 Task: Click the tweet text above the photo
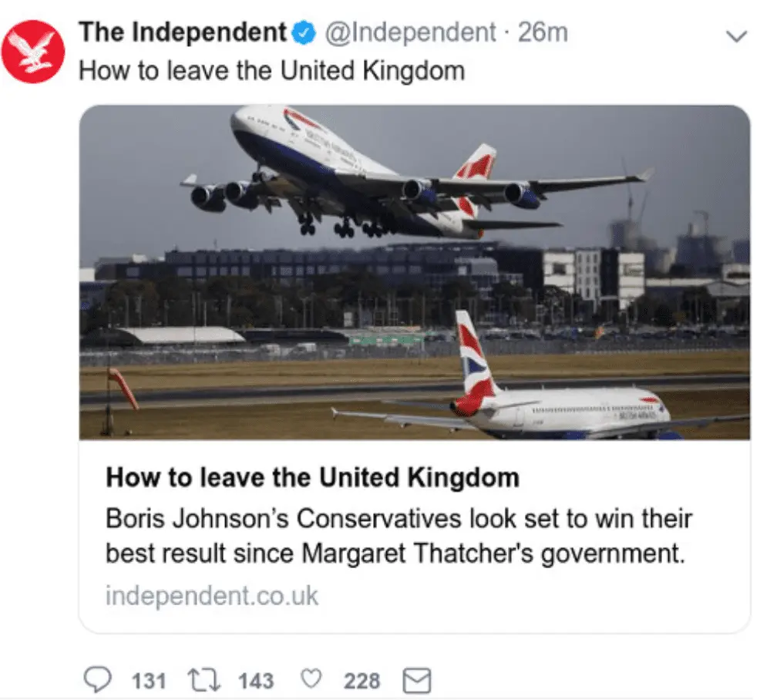(272, 71)
